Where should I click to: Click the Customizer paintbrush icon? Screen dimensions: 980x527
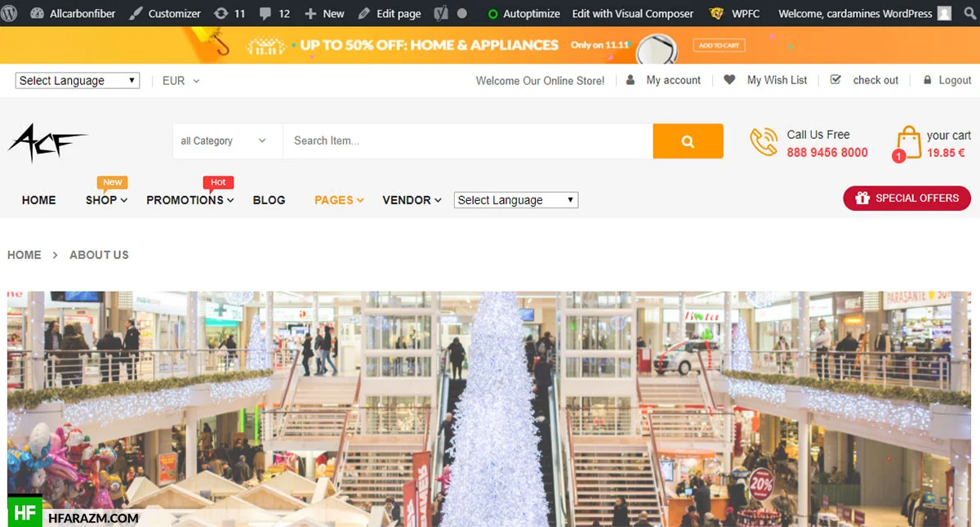pos(136,13)
